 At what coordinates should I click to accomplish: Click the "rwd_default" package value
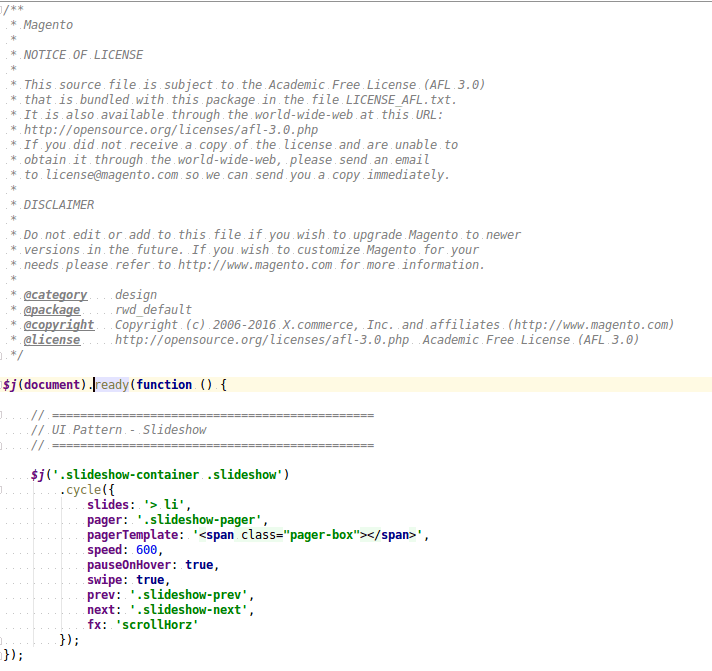pos(153,310)
